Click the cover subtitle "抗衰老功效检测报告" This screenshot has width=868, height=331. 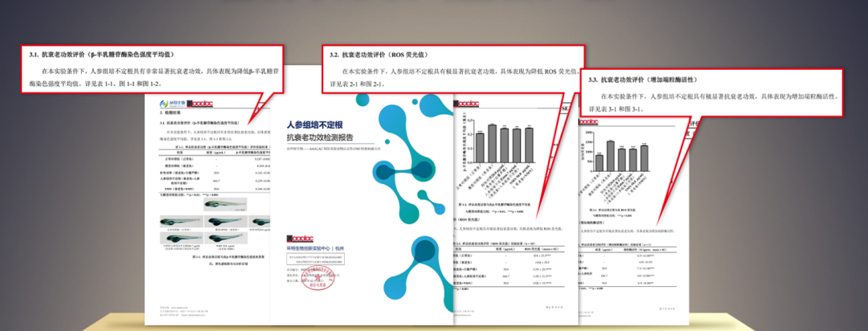coord(319,137)
